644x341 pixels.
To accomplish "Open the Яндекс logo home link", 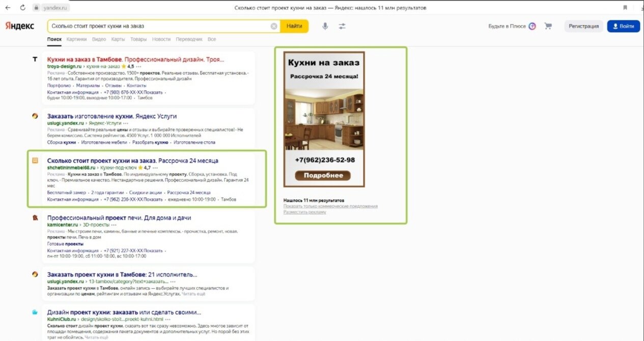I will (20, 26).
